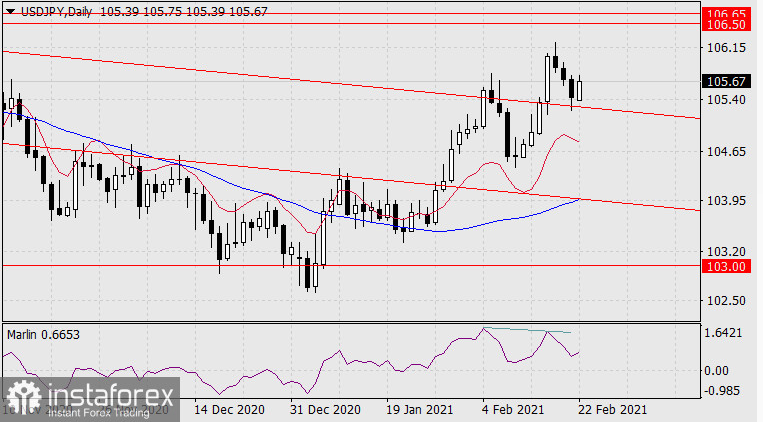The width and height of the screenshot is (763, 422).
Task: Click the 31 Dec 2020 date label
Action: 326,410
